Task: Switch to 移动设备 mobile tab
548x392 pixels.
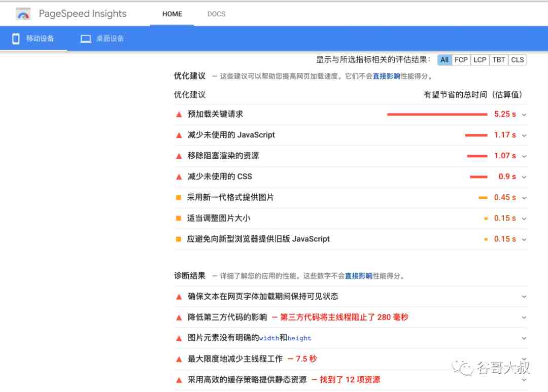Action: pyautogui.click(x=33, y=39)
